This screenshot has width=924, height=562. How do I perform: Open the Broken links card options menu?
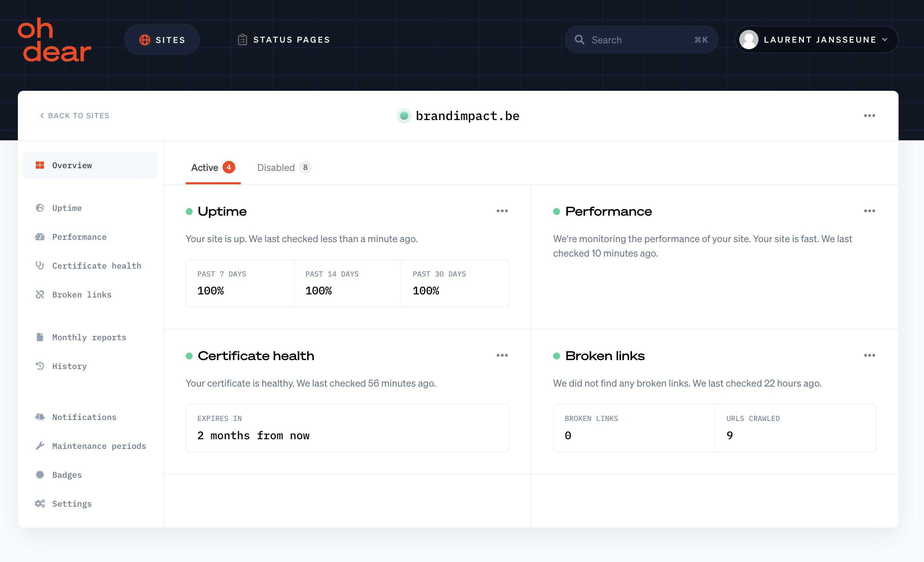[869, 355]
